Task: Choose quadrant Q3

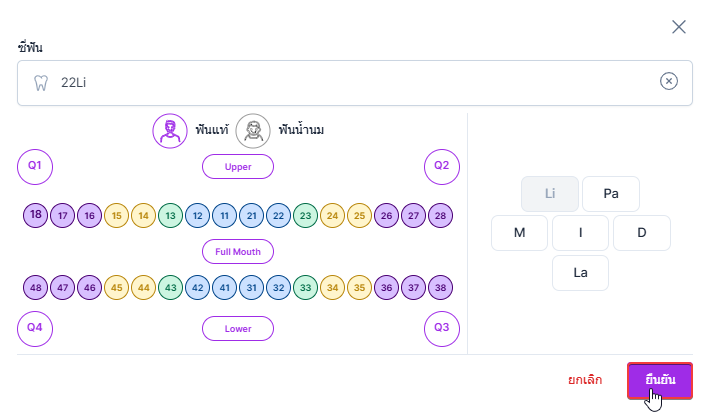Action: click(x=442, y=328)
